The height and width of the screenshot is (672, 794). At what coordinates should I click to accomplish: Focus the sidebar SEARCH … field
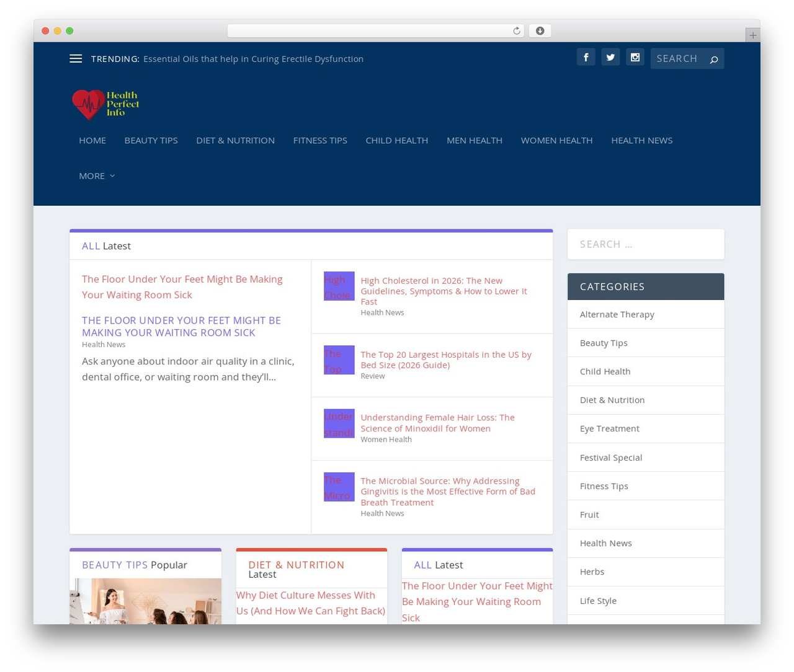(646, 244)
